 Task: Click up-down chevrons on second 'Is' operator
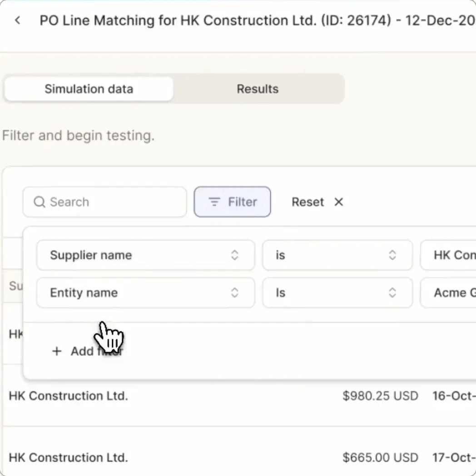coord(392,293)
